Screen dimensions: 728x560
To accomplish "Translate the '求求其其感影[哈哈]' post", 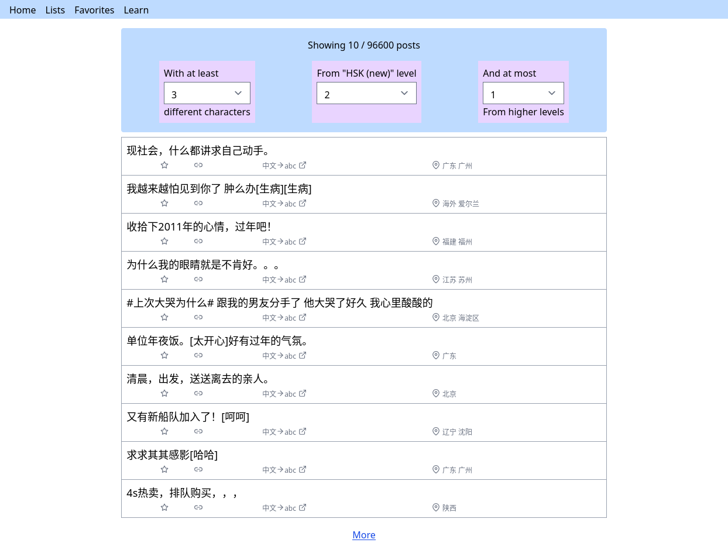I will 284,470.
